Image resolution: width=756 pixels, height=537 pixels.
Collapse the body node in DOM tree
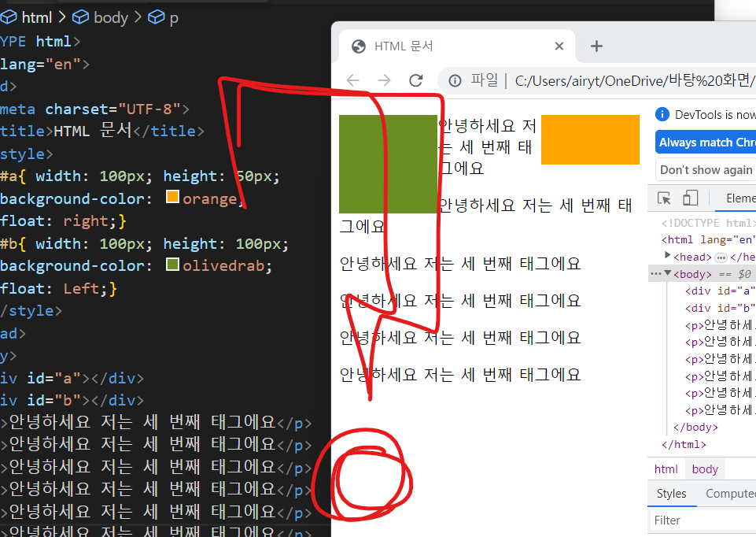click(668, 273)
